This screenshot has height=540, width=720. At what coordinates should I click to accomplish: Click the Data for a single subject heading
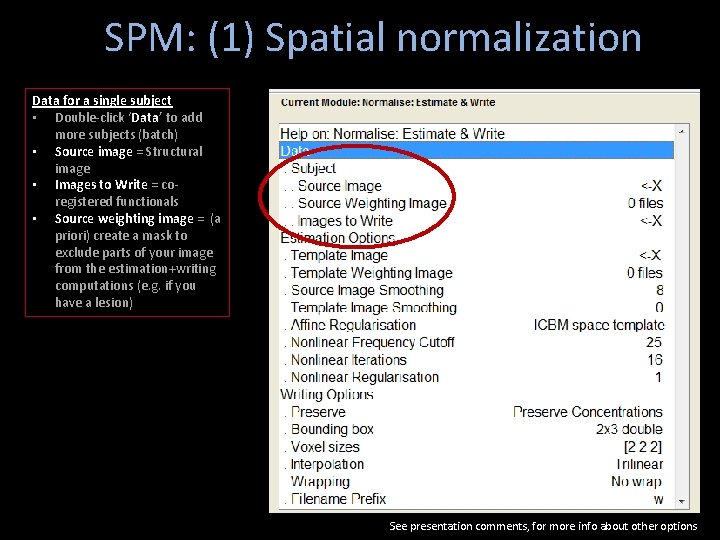[101, 101]
